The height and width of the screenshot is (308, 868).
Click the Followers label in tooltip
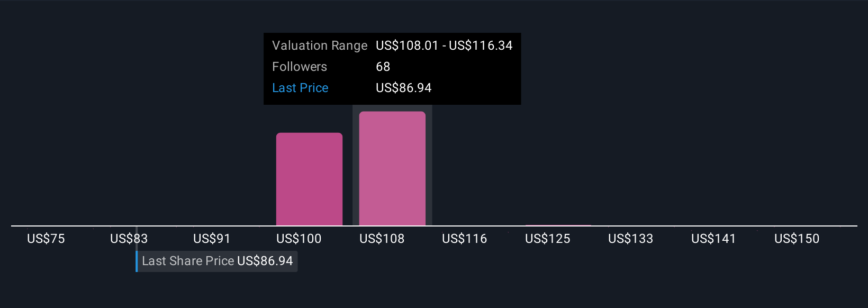(x=300, y=67)
